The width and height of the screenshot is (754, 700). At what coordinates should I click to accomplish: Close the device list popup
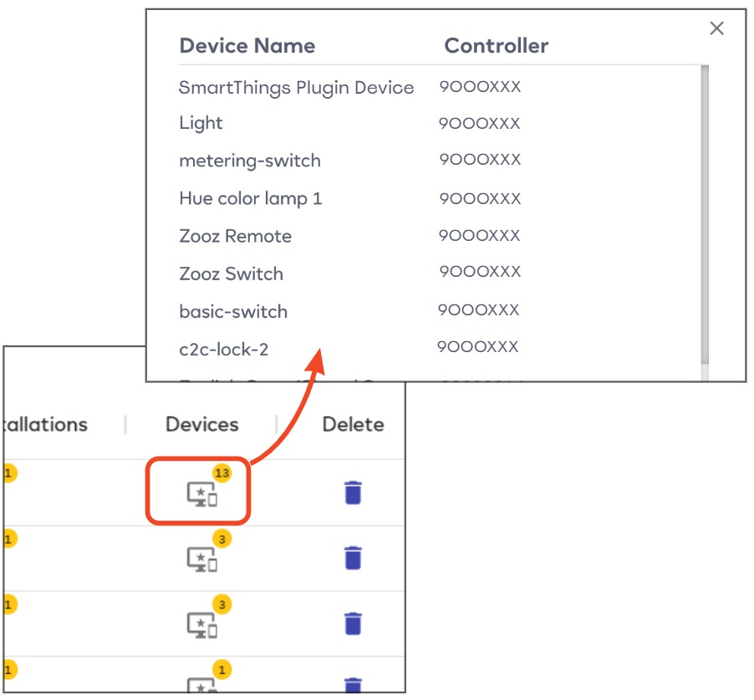point(716,28)
